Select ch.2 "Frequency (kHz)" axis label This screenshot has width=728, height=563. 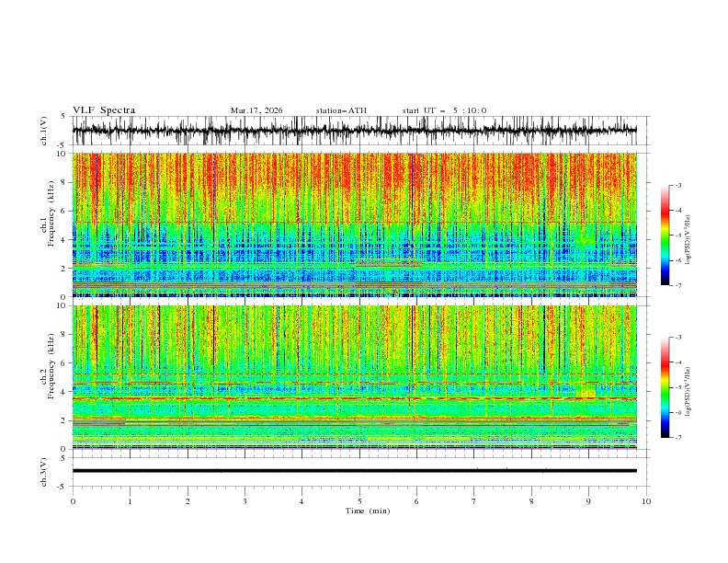pos(51,366)
